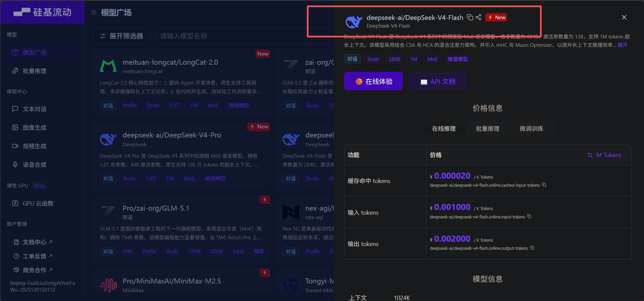Click the Tools tag in the detail drawer

(373, 59)
